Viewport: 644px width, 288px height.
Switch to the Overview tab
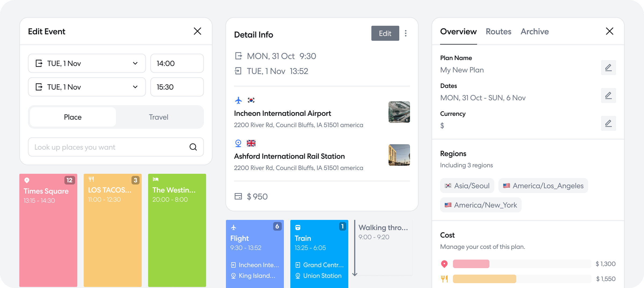(x=458, y=32)
